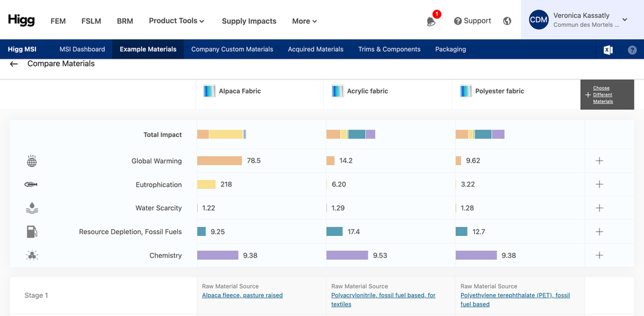
Task: Open the Packaging tab
Action: [451, 50]
